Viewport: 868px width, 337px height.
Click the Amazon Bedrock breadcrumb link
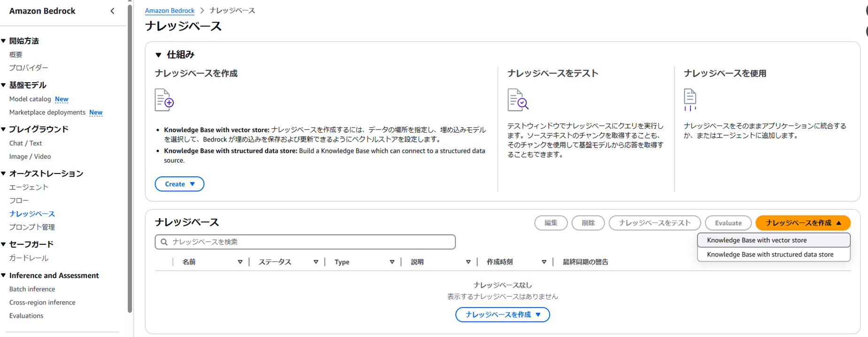click(169, 10)
